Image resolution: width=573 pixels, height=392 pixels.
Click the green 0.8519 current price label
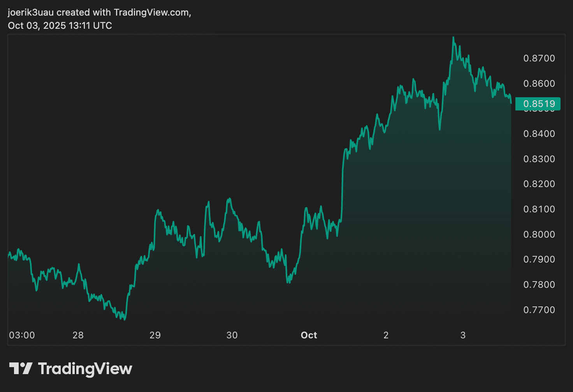tap(538, 104)
